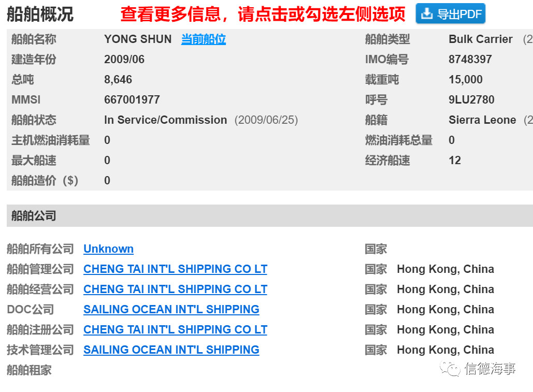Click the download icon in 导出PDF button
The image size is (533, 392).
click(x=427, y=13)
